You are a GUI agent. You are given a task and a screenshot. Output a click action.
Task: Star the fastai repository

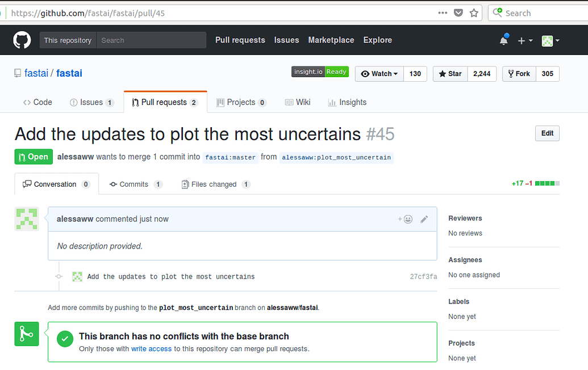point(450,74)
